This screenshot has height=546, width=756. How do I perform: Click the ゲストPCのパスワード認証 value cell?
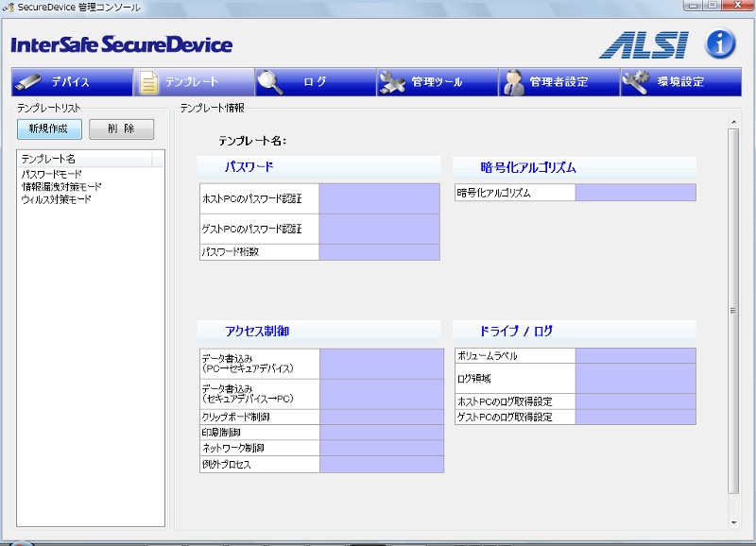[379, 229]
